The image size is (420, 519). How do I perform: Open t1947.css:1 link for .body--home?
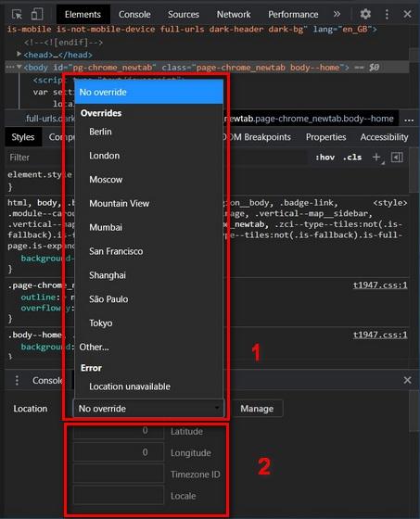(x=380, y=335)
